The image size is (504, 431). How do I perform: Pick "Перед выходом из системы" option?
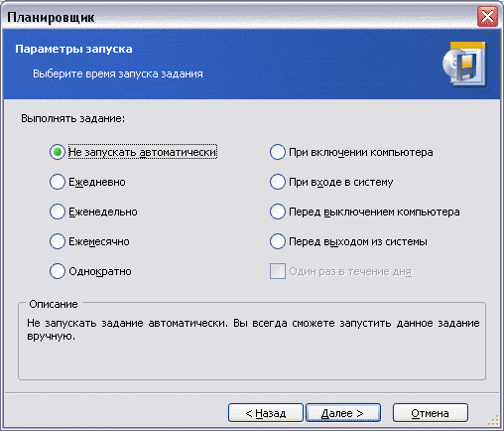click(278, 241)
